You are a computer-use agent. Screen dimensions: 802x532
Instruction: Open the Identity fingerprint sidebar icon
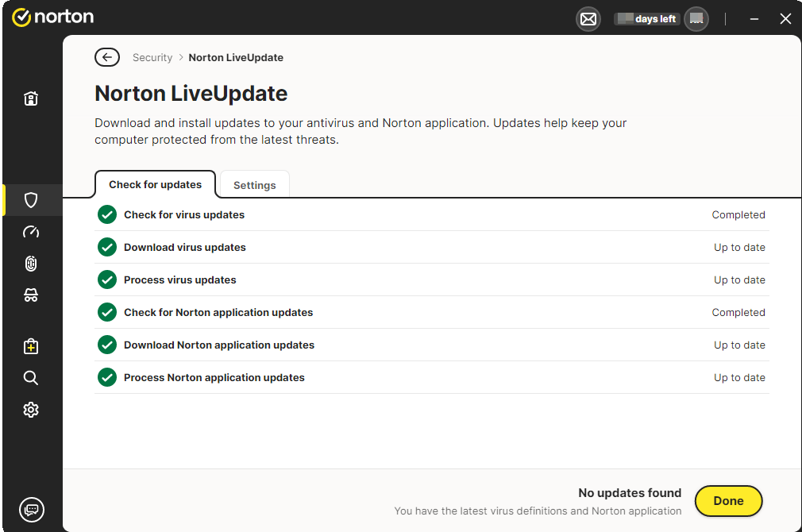[31, 264]
